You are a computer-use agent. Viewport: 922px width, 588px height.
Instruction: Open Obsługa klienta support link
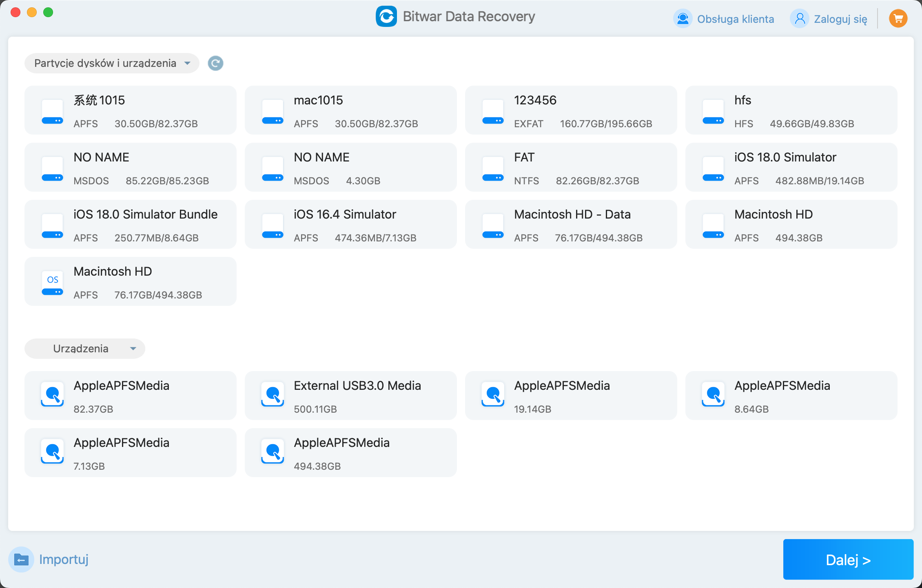click(x=735, y=19)
